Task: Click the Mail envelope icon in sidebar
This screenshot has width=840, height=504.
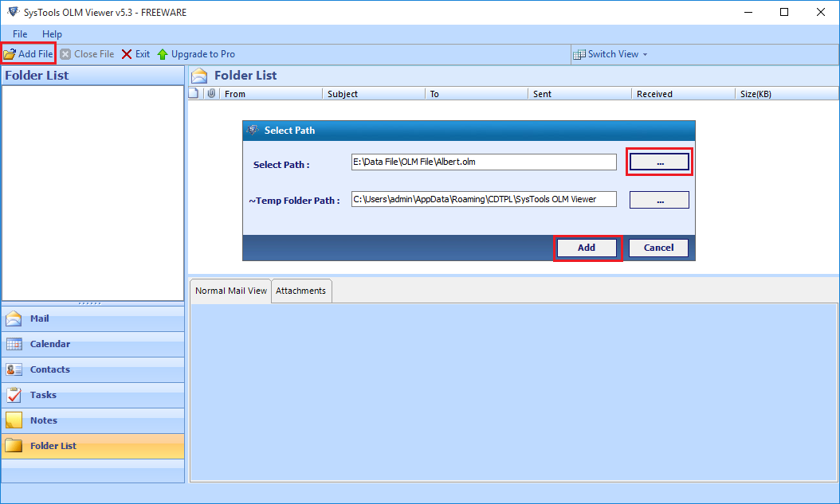Action: pyautogui.click(x=14, y=318)
